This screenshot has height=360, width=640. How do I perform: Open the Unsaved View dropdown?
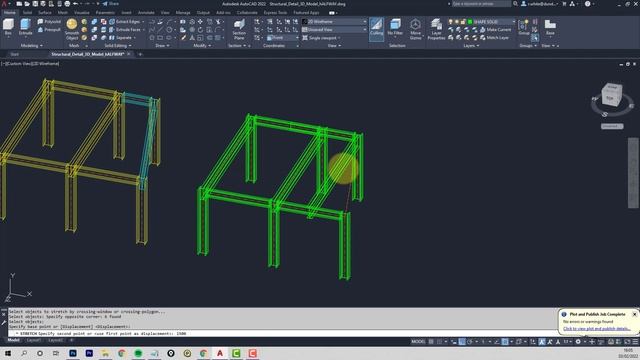[334, 30]
